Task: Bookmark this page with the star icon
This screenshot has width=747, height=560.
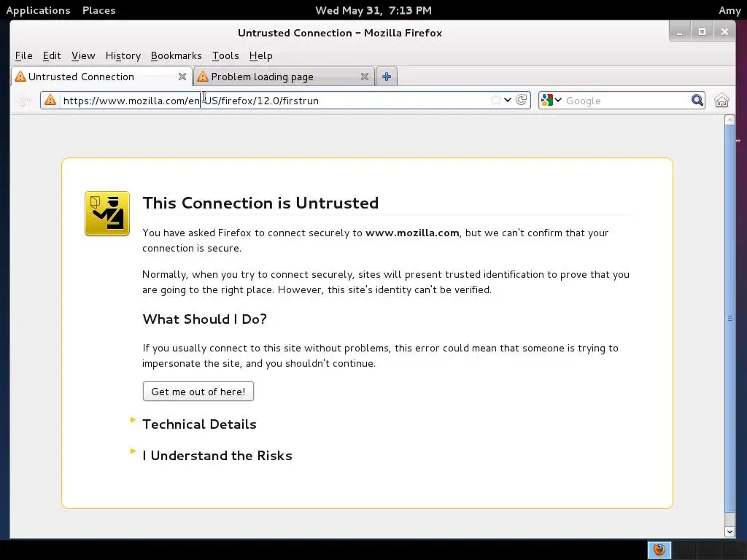Action: (x=495, y=100)
